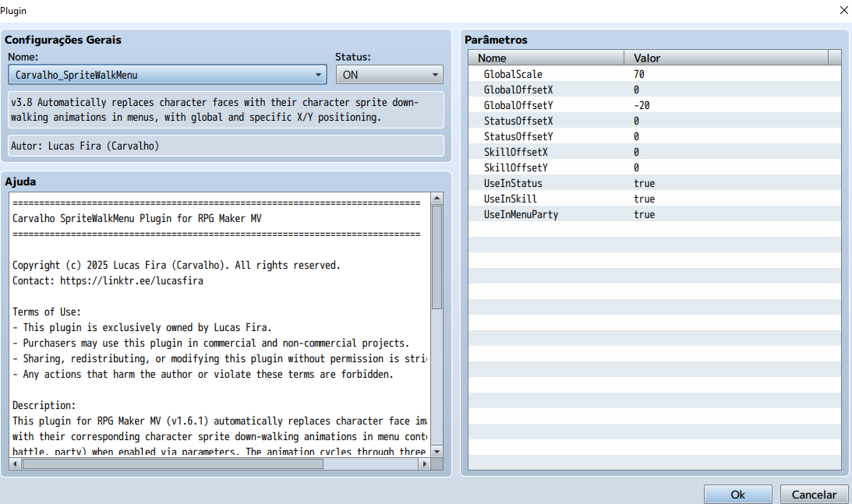Click the help title line Carvalho SpriteWalkMenu Plugin

tap(137, 218)
